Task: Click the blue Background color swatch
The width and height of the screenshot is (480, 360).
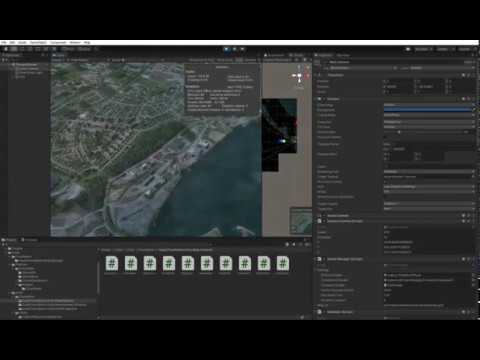Action: (427, 110)
